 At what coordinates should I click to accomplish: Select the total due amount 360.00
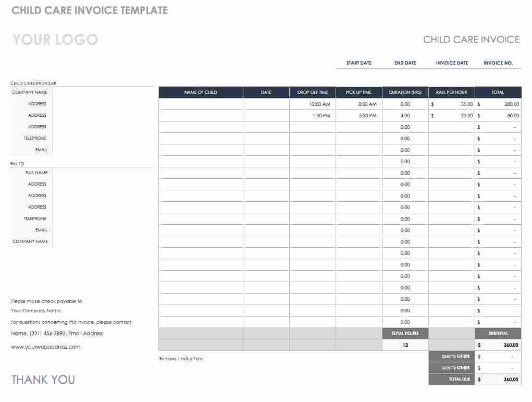click(498, 379)
